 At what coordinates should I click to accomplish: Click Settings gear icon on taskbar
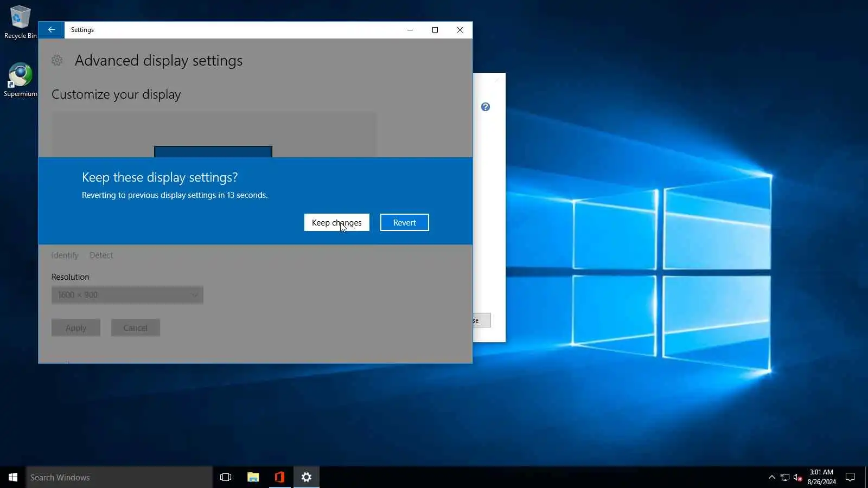pyautogui.click(x=307, y=477)
